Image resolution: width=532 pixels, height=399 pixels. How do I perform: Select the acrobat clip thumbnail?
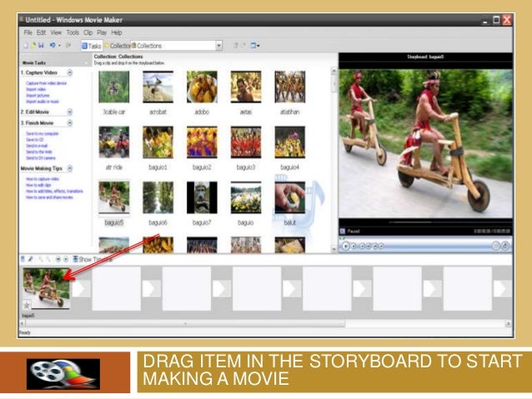pos(158,87)
